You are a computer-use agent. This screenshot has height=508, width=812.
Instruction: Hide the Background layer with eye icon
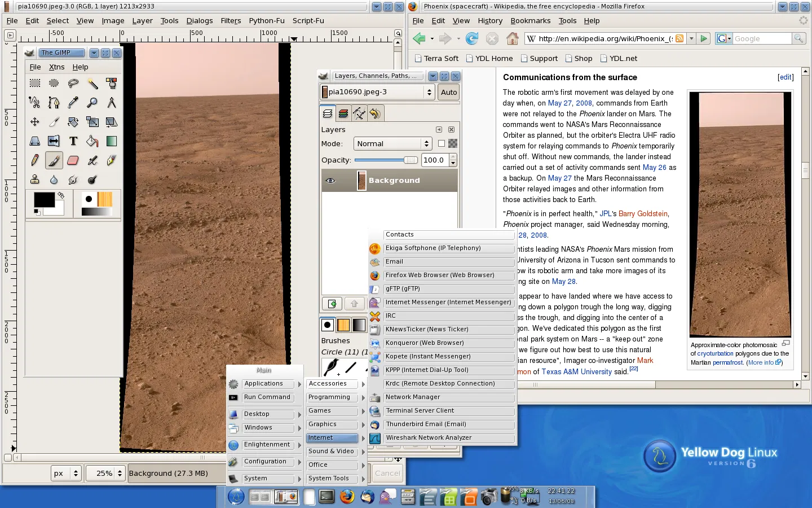point(330,181)
